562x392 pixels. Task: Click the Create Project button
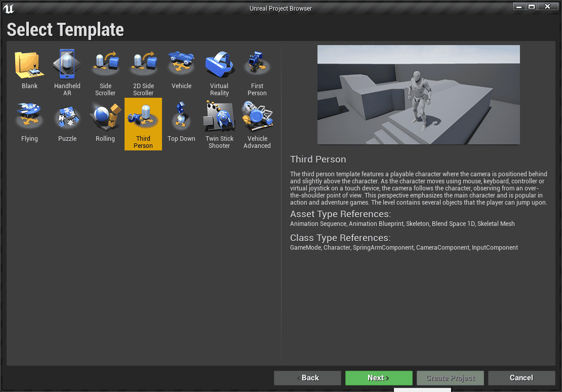point(450,377)
